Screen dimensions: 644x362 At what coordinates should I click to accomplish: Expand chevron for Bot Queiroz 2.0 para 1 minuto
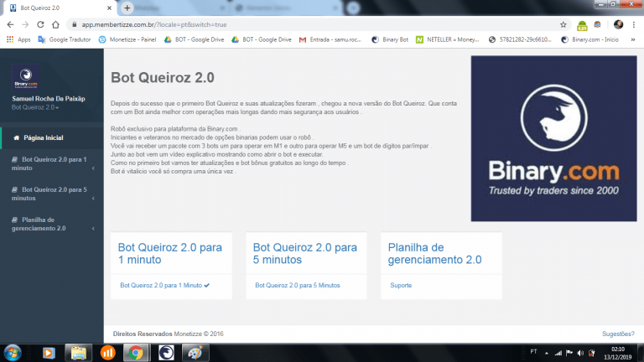(x=93, y=168)
